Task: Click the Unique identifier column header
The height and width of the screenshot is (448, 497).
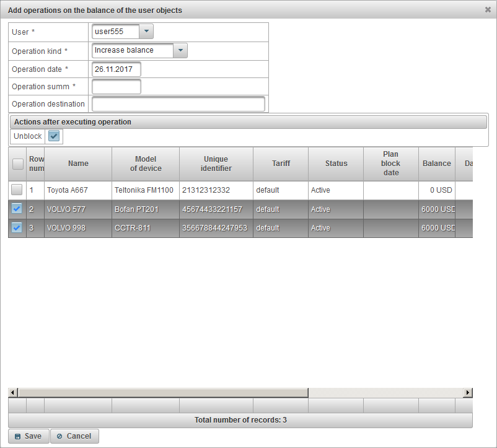Action: (x=216, y=164)
